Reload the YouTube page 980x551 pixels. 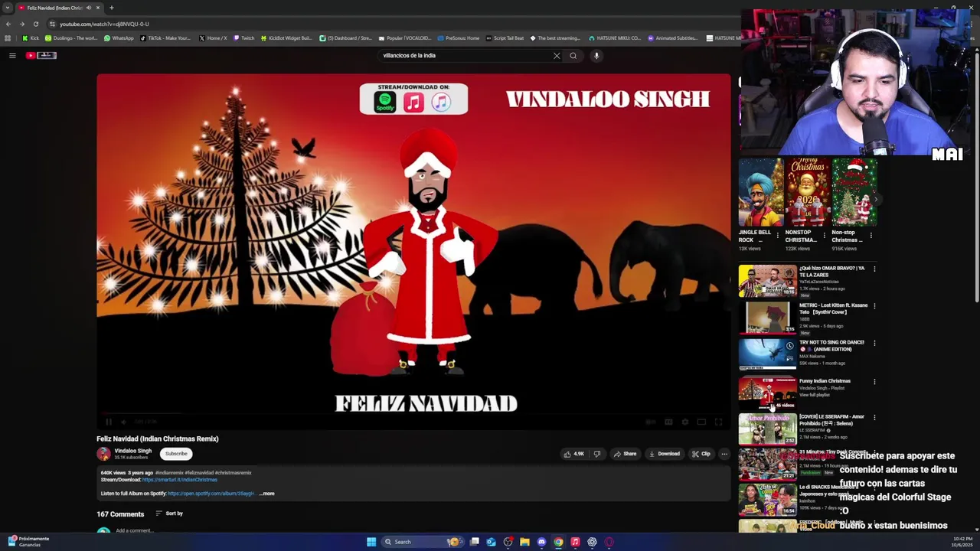(35, 24)
